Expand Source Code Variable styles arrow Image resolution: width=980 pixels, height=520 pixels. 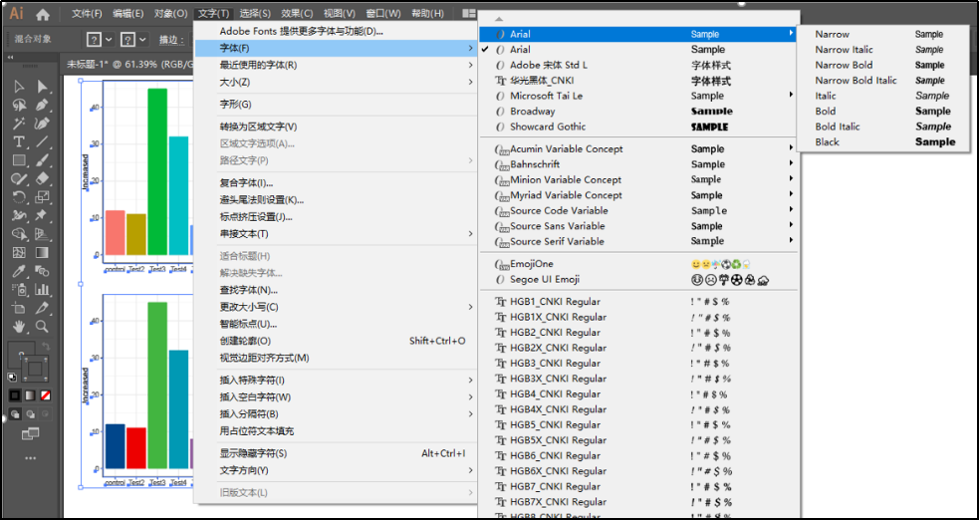point(791,210)
